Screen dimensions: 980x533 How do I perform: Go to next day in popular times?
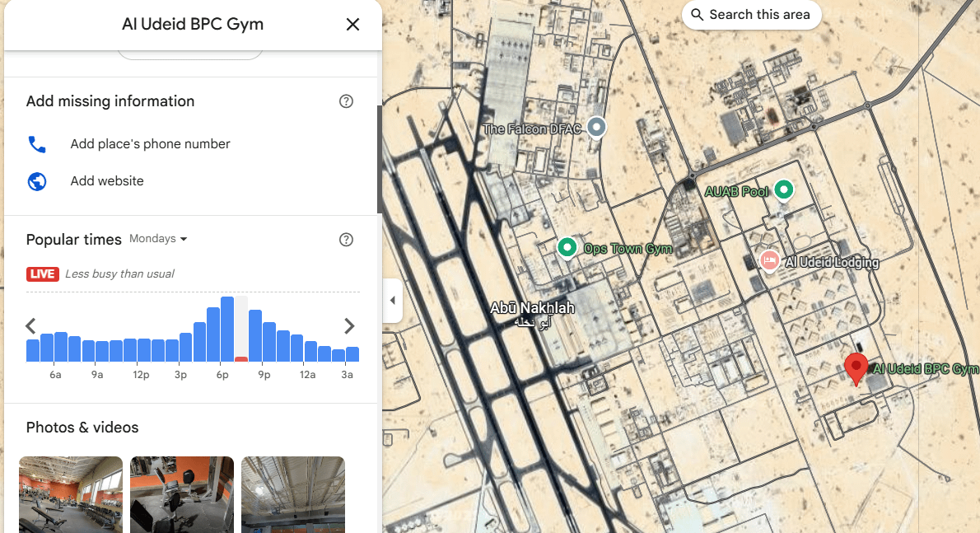click(348, 325)
